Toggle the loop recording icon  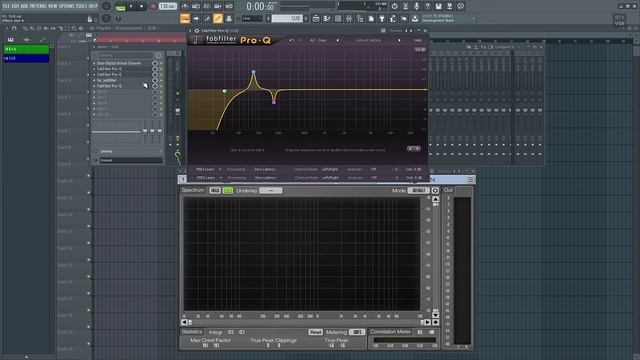coord(229,7)
